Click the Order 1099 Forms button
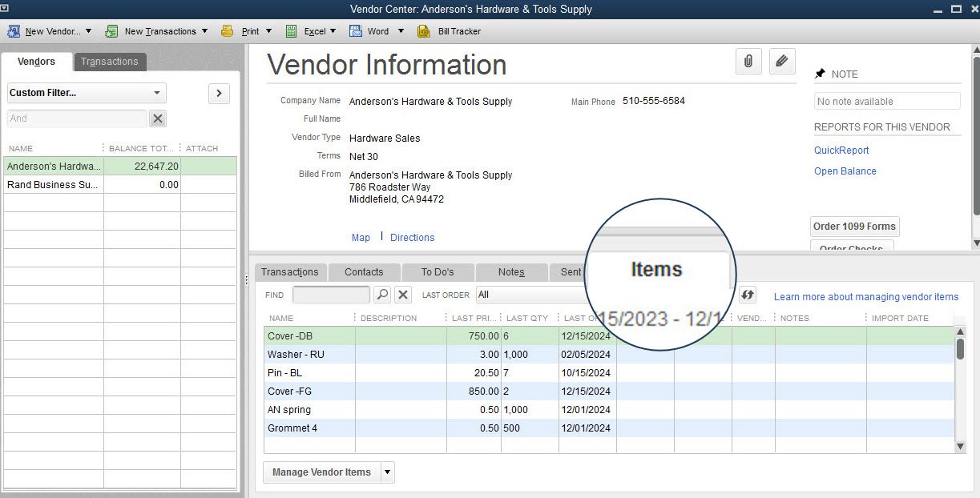980x498 pixels. pyautogui.click(x=854, y=227)
